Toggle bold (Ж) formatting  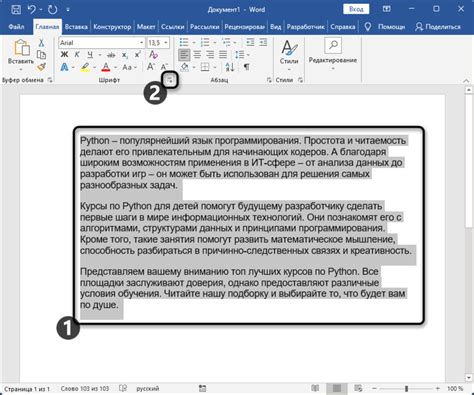[64, 55]
